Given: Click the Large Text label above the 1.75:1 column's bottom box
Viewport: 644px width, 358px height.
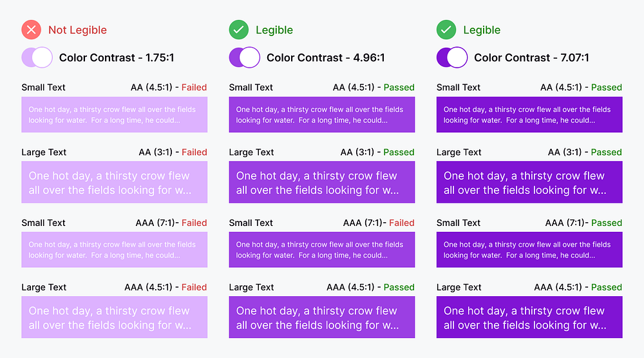Looking at the screenshot, I should coord(44,287).
